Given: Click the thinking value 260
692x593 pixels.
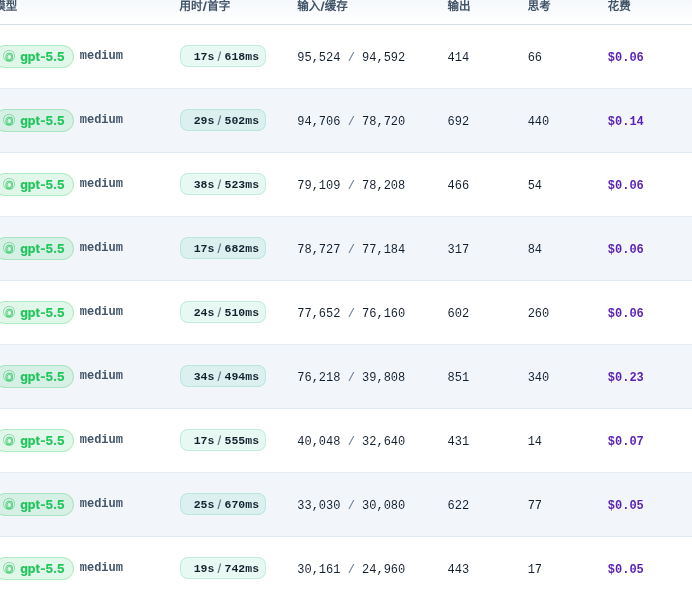Looking at the screenshot, I should click(538, 313).
